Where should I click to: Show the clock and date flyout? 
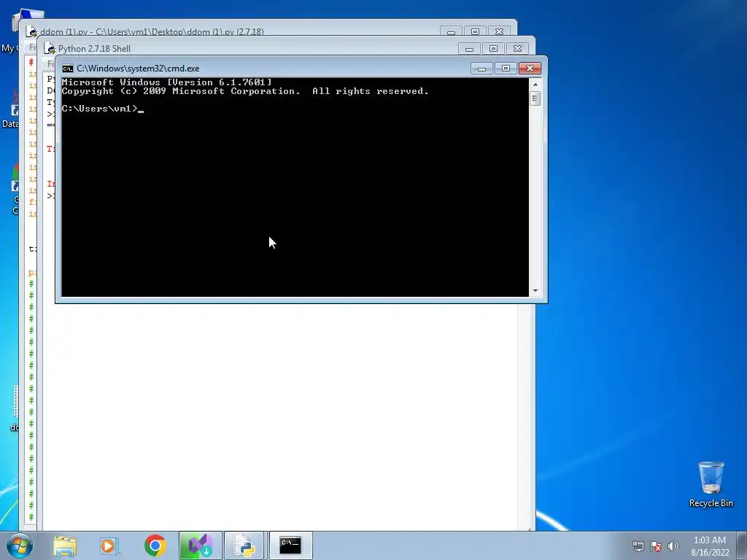pos(710,546)
